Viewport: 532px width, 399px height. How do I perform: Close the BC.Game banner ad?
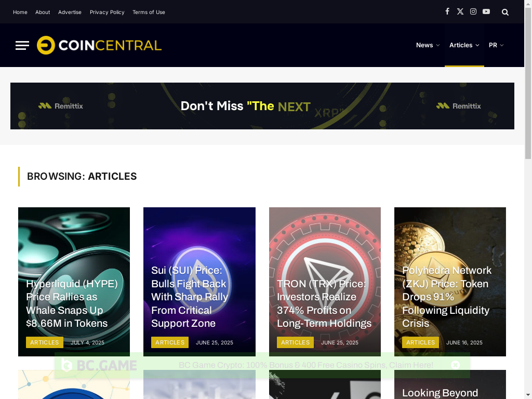pyautogui.click(x=455, y=365)
